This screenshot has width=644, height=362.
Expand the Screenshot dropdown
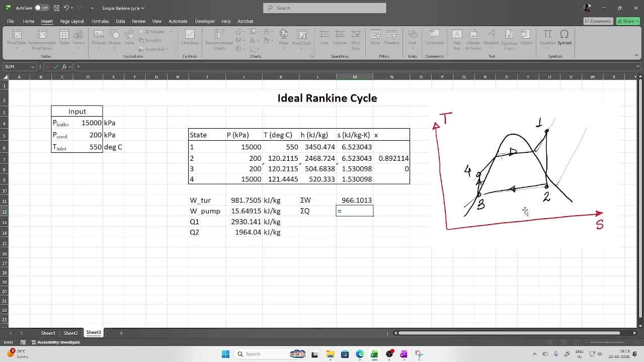(167, 49)
